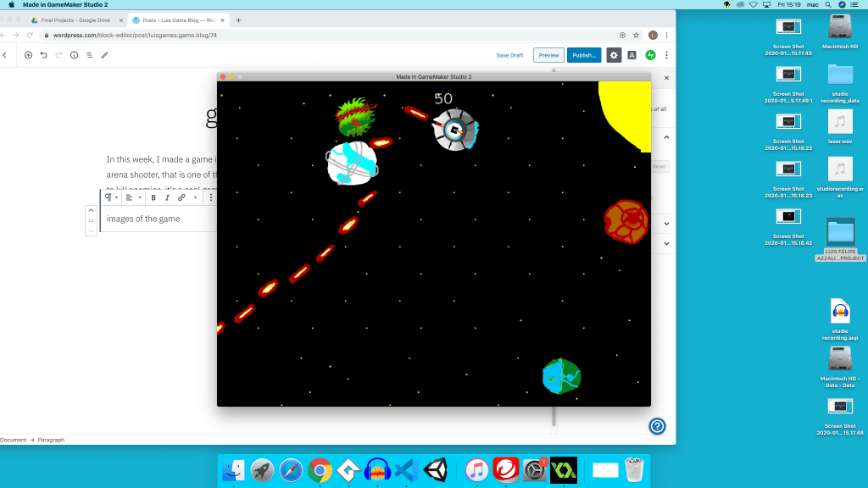Click the Preview button
868x488 pixels.
point(548,55)
